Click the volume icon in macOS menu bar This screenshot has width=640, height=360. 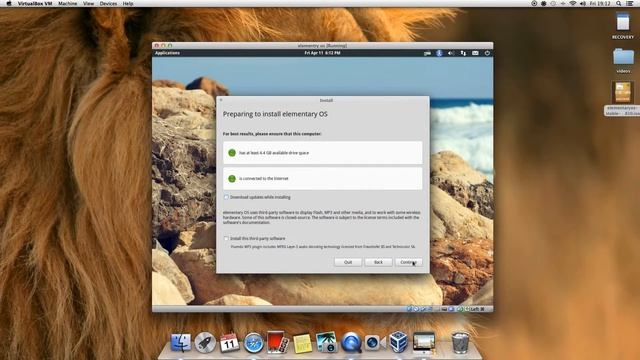pos(582,3)
